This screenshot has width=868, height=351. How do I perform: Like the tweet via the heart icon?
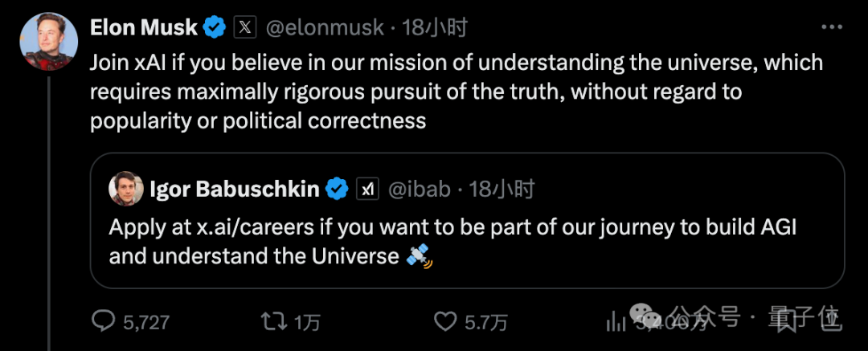point(445,321)
